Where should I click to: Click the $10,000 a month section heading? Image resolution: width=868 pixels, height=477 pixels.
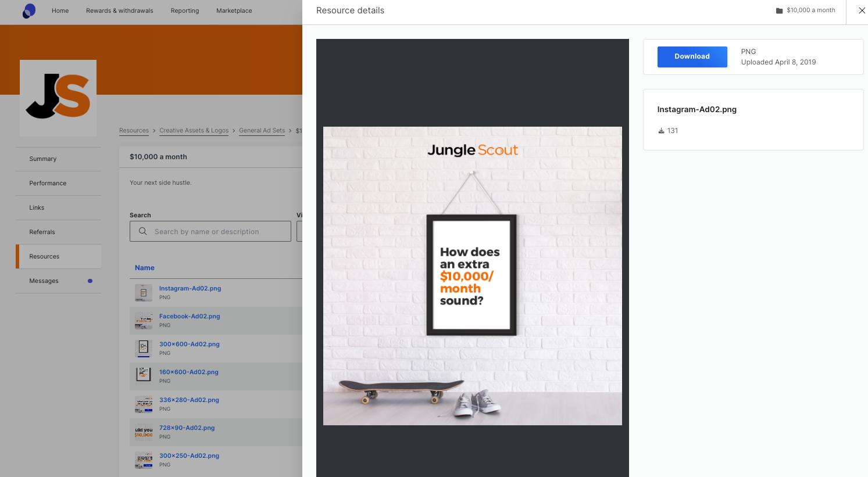point(158,157)
